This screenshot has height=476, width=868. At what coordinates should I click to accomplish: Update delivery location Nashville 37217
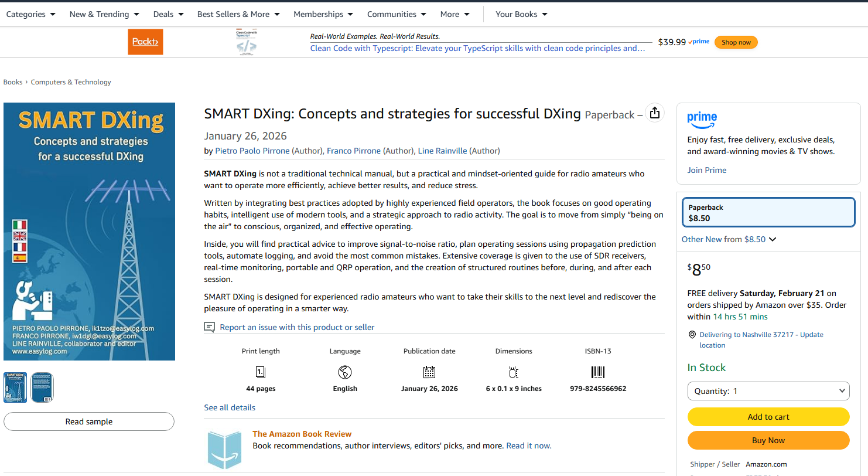761,340
